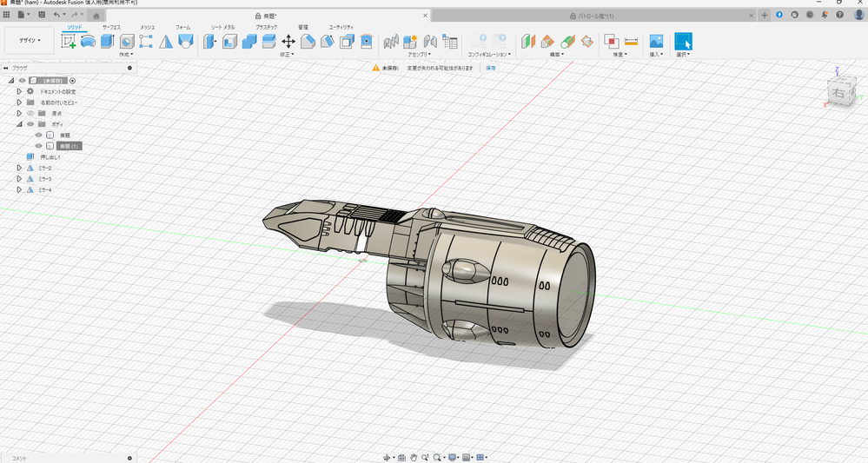Select the Combine tool

[249, 42]
